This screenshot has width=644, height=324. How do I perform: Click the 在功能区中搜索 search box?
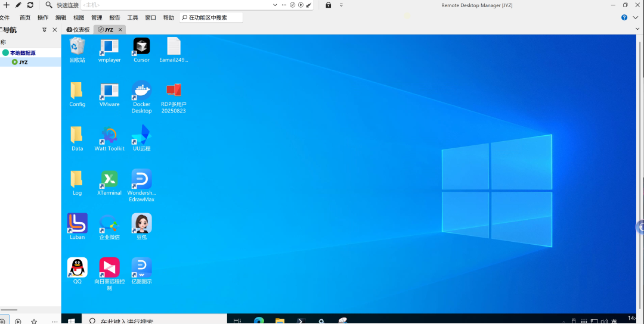tap(211, 18)
